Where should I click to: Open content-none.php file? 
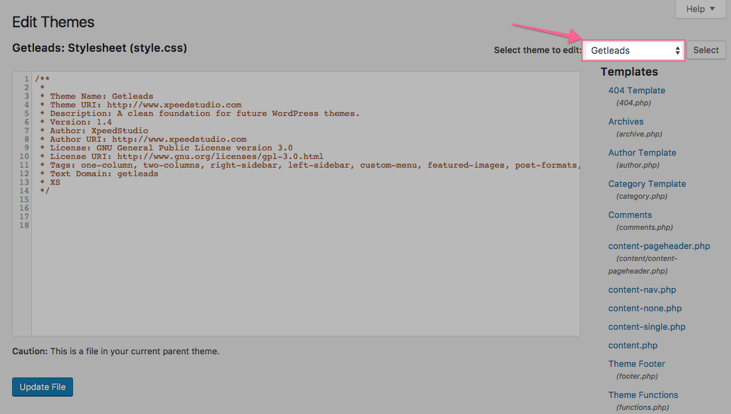(x=645, y=308)
